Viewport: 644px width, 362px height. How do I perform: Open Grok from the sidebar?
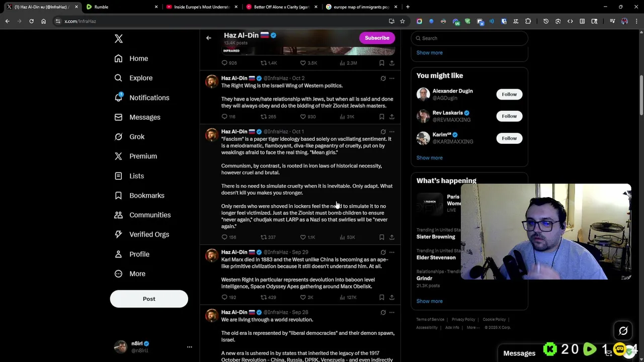pyautogui.click(x=129, y=137)
